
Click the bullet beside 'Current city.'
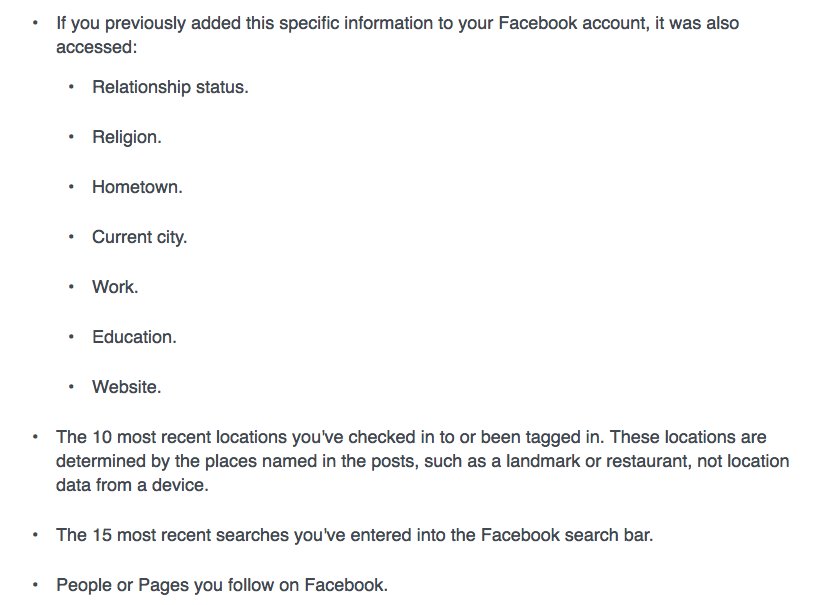(71, 238)
